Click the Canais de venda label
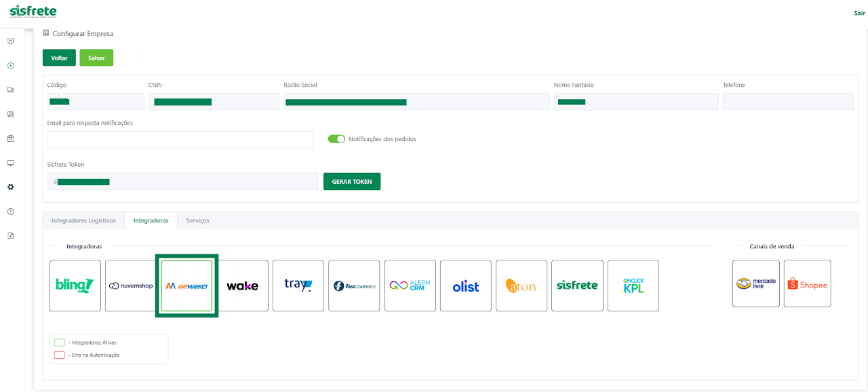Screen dimensions: 868x392 pos(772,246)
